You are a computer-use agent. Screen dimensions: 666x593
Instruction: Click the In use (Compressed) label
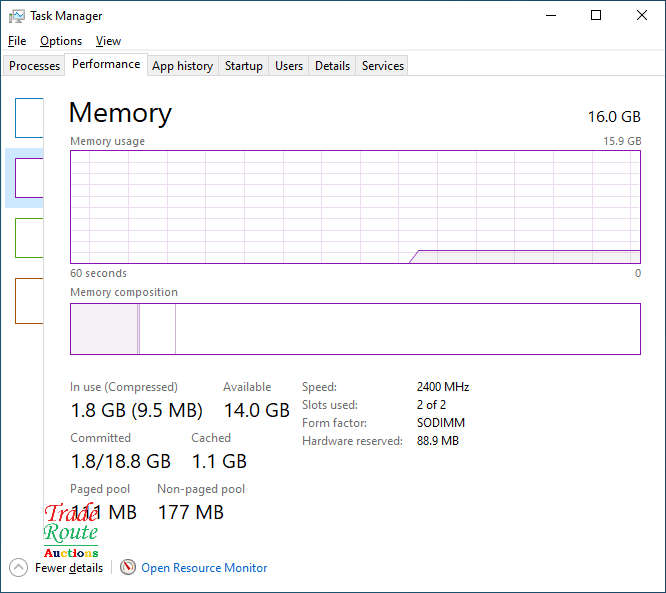(x=124, y=387)
